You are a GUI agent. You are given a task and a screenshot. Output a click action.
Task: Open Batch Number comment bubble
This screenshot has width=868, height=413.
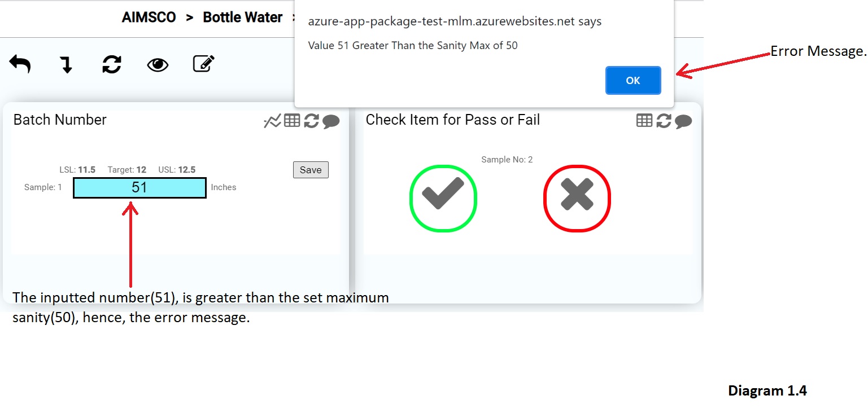coord(331,121)
